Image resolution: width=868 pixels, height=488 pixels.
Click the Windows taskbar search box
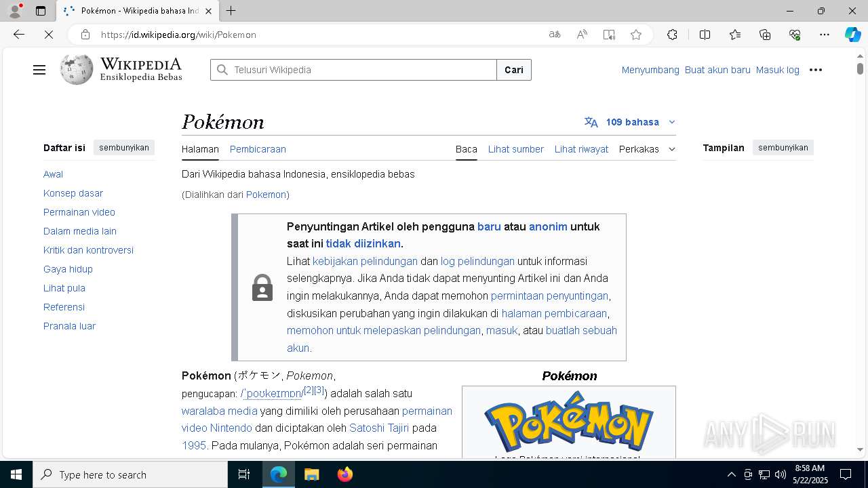coord(130,474)
